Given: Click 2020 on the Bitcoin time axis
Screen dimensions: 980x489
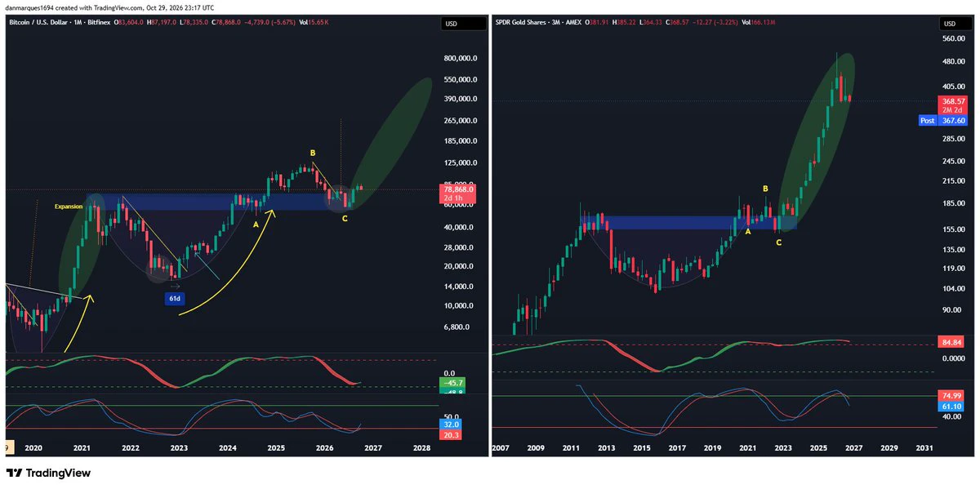Looking at the screenshot, I should tap(33, 448).
